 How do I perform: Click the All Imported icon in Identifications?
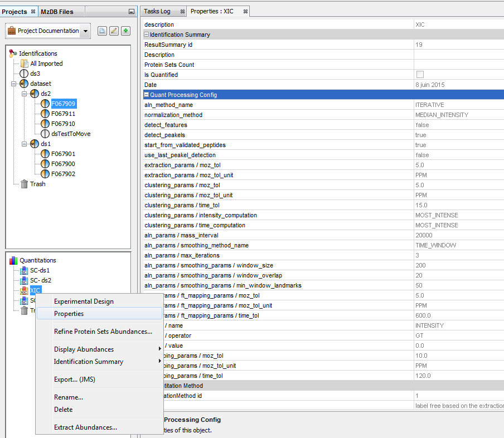point(25,64)
